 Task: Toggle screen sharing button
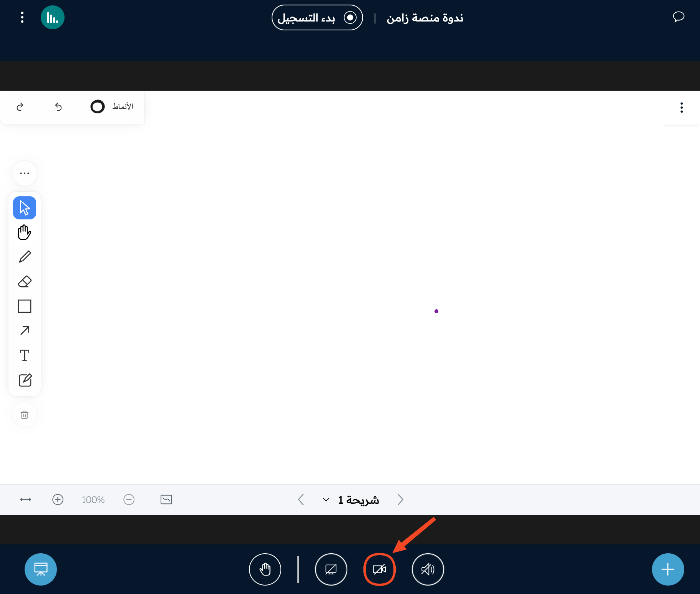coord(331,569)
